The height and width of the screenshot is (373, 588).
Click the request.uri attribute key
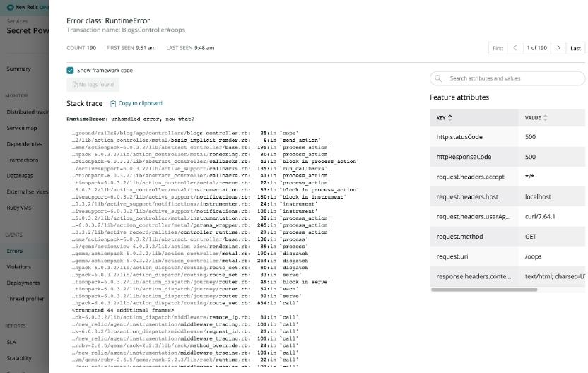(452, 256)
